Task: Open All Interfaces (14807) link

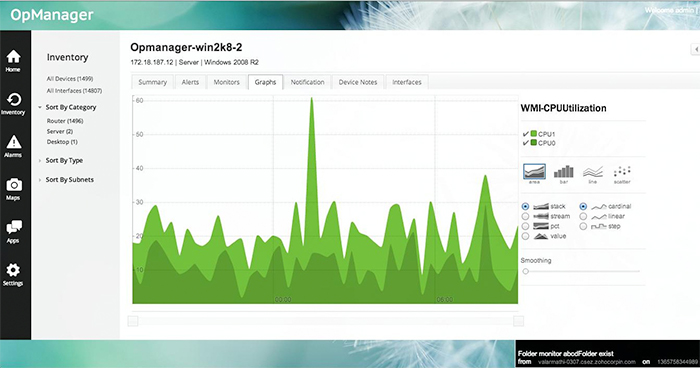Action: 74,91
